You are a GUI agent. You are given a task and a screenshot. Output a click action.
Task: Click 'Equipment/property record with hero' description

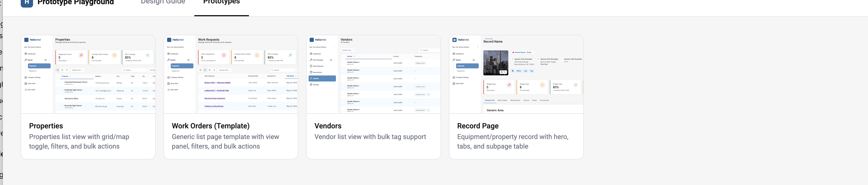click(x=513, y=142)
